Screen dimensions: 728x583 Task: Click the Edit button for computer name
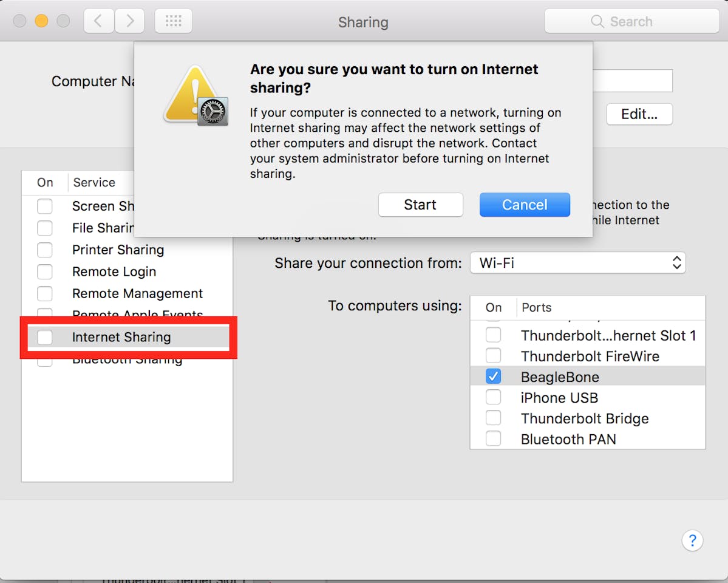639,114
